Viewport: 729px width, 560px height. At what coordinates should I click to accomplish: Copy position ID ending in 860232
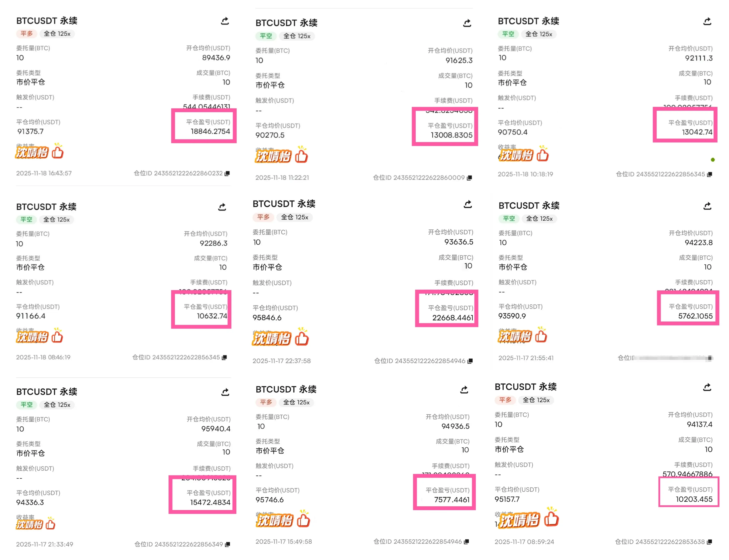227,173
